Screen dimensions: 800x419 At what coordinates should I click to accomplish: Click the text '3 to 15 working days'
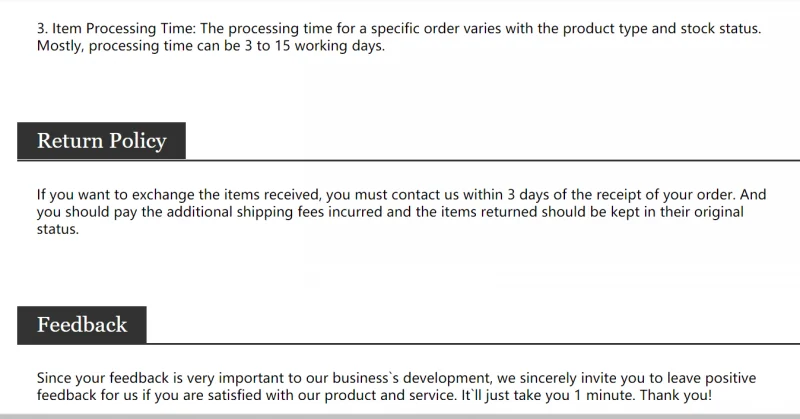(314, 46)
